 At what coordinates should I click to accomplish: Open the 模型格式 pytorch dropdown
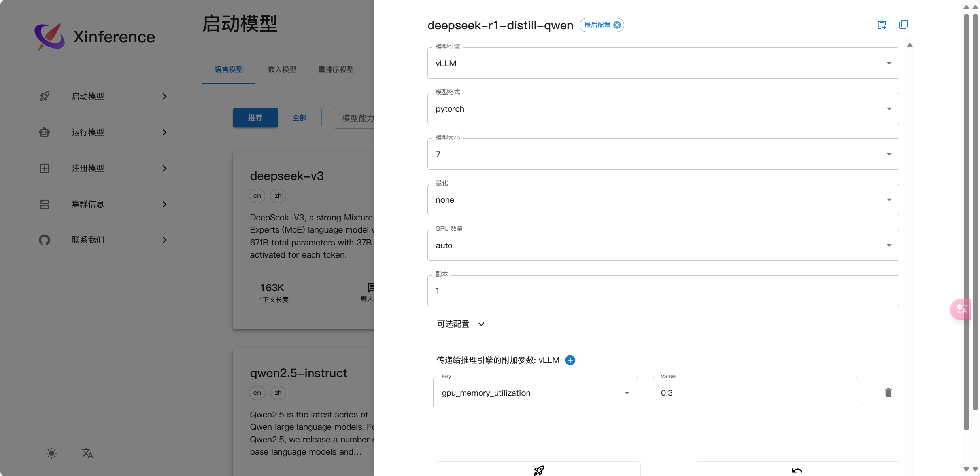[x=663, y=109]
